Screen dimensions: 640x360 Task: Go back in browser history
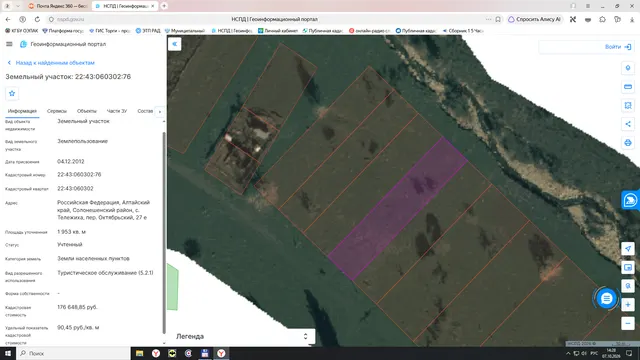(x=8, y=19)
